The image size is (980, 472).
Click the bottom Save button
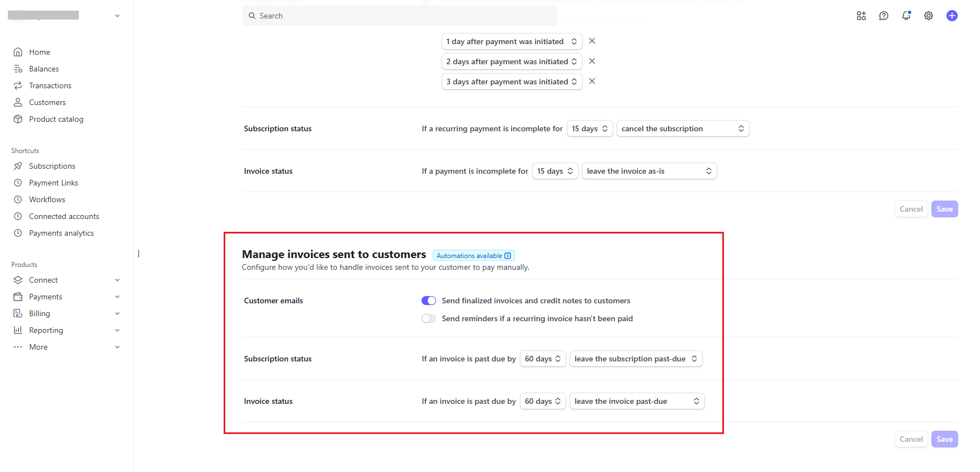(x=944, y=439)
